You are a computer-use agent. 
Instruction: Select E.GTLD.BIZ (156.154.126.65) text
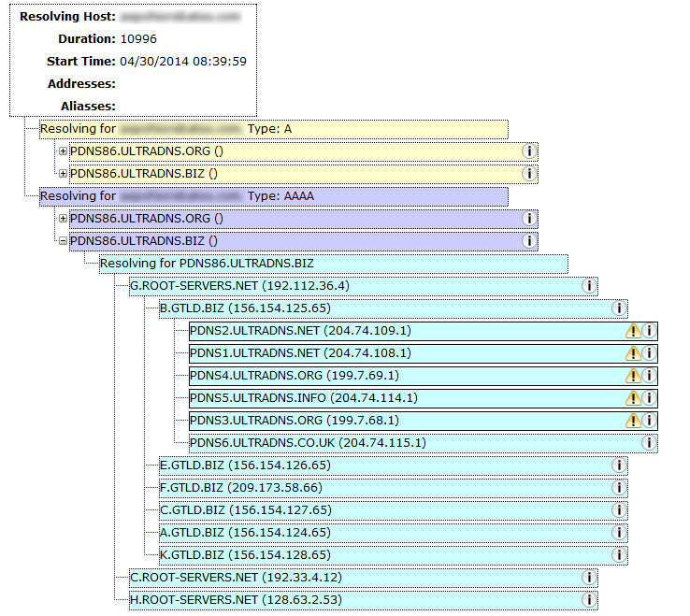pos(245,466)
